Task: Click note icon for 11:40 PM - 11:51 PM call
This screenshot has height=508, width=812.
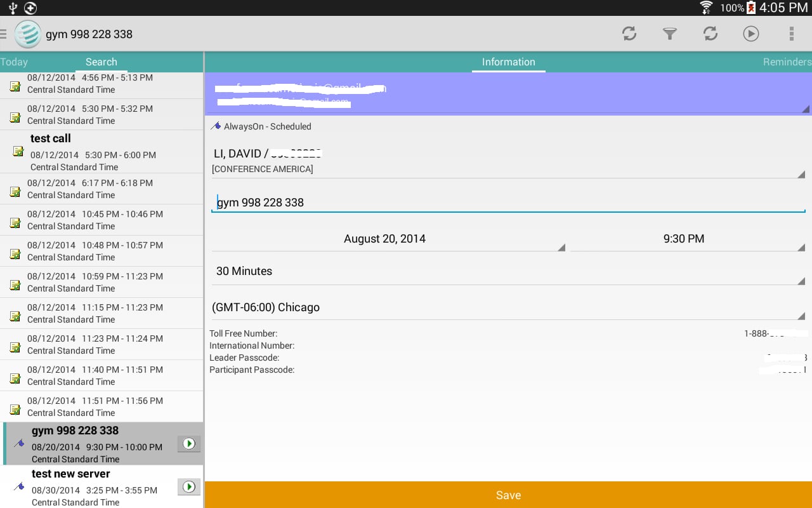Action: click(x=15, y=378)
